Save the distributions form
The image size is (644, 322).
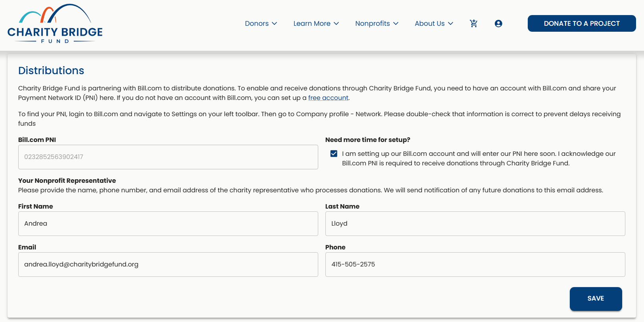click(x=596, y=299)
